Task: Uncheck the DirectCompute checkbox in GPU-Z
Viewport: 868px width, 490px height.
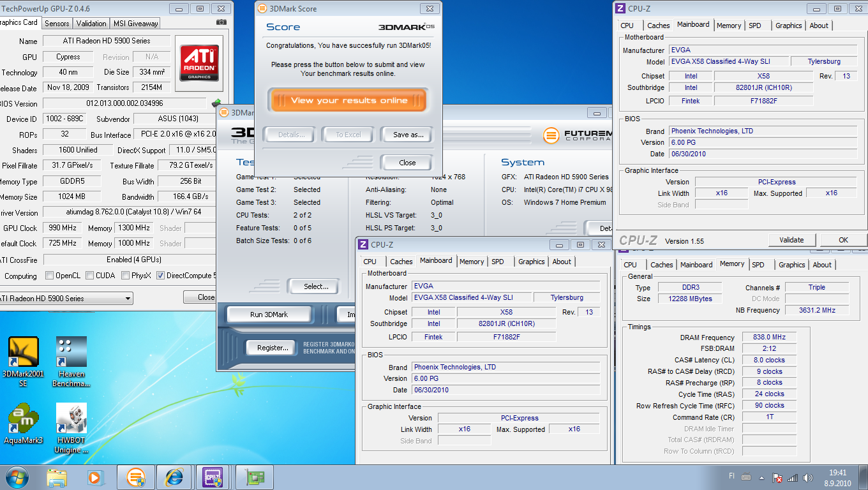Action: point(161,276)
